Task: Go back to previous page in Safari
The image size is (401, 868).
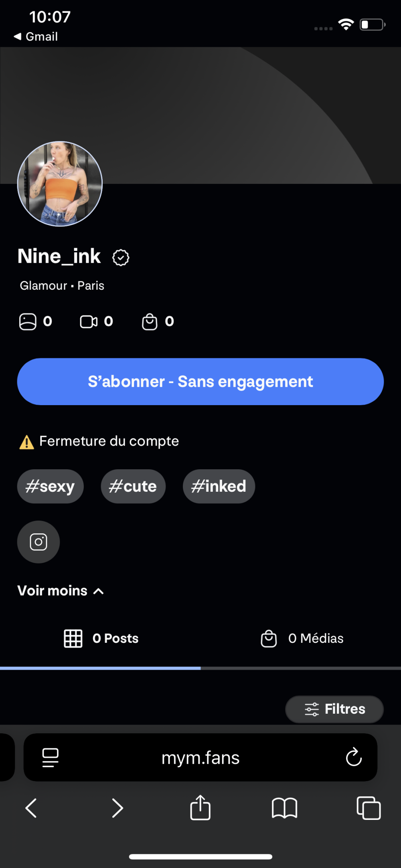Action: 31,807
